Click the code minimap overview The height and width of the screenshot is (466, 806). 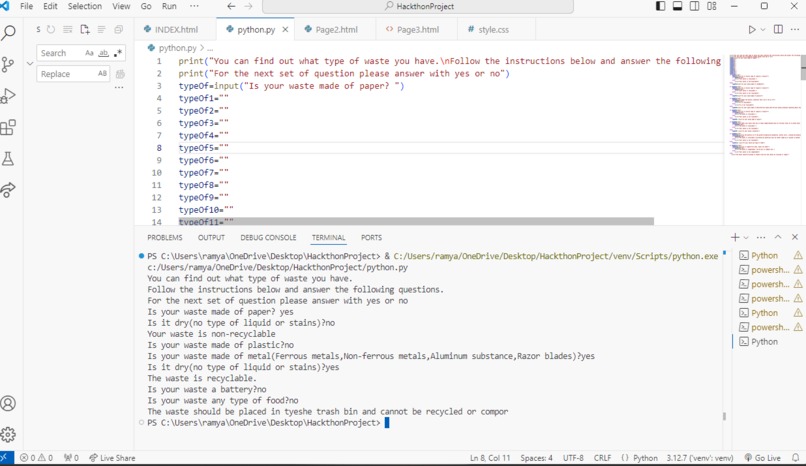(x=764, y=105)
